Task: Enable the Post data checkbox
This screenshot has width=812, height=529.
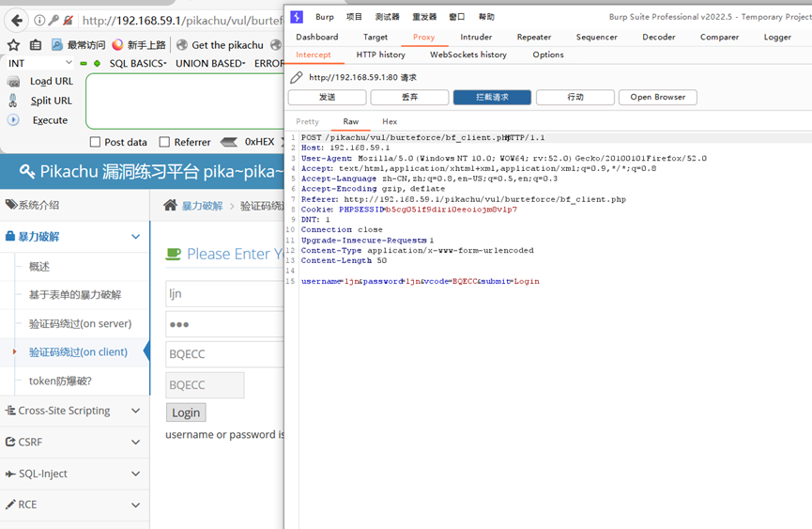Action: click(x=95, y=142)
